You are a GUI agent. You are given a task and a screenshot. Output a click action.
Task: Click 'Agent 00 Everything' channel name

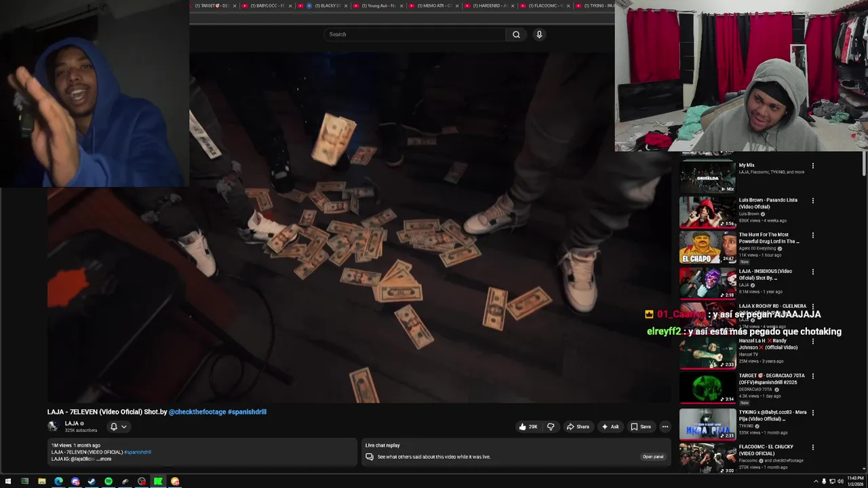tap(757, 249)
